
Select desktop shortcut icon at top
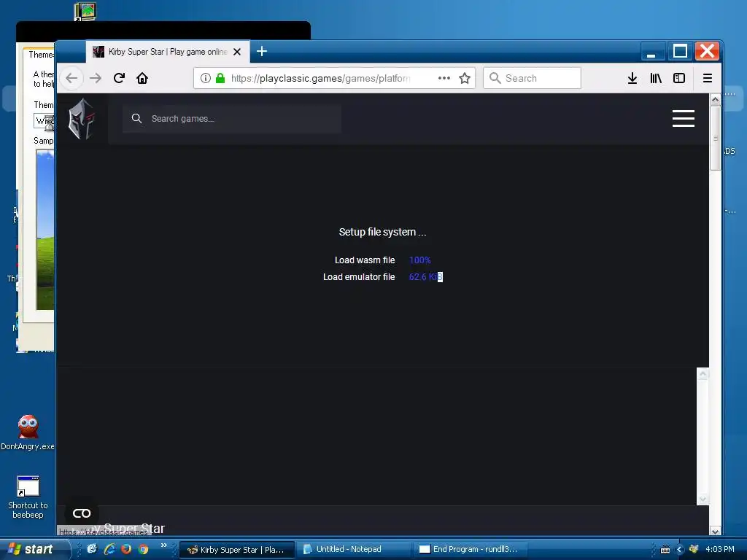85,12
